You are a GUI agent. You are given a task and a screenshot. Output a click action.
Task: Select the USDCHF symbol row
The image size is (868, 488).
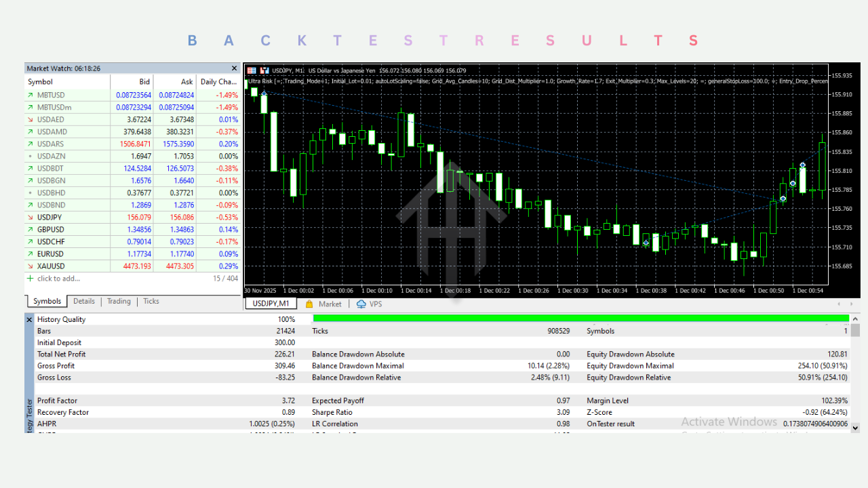pos(51,241)
